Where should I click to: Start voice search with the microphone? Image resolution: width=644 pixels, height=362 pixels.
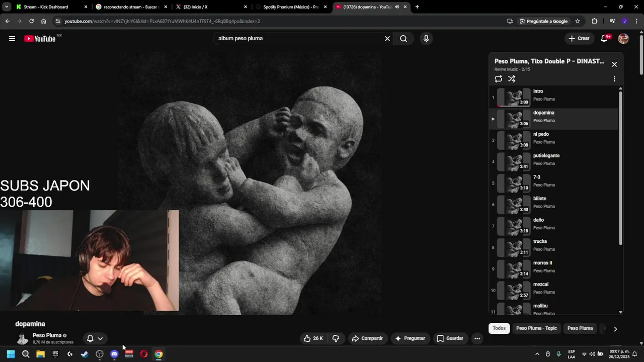tap(426, 38)
